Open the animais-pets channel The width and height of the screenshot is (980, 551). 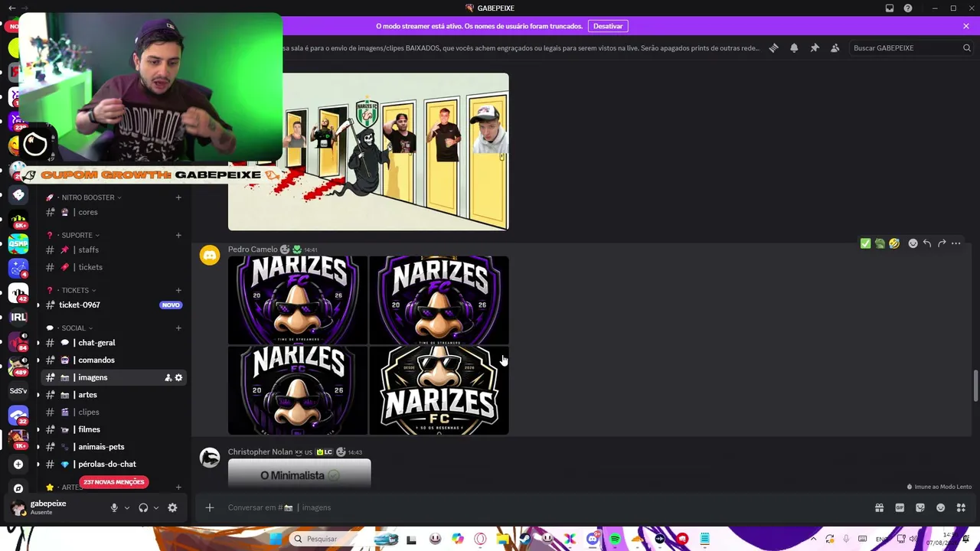coord(113,447)
